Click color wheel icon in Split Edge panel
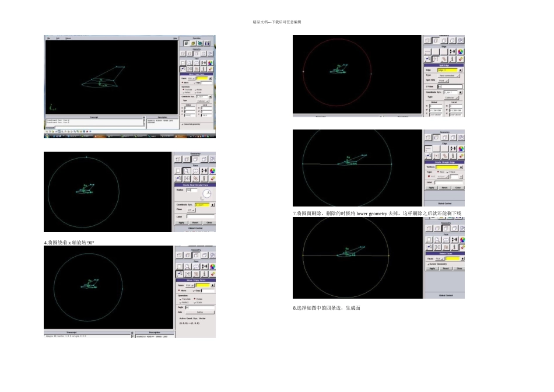554x392 pixels. click(460, 51)
